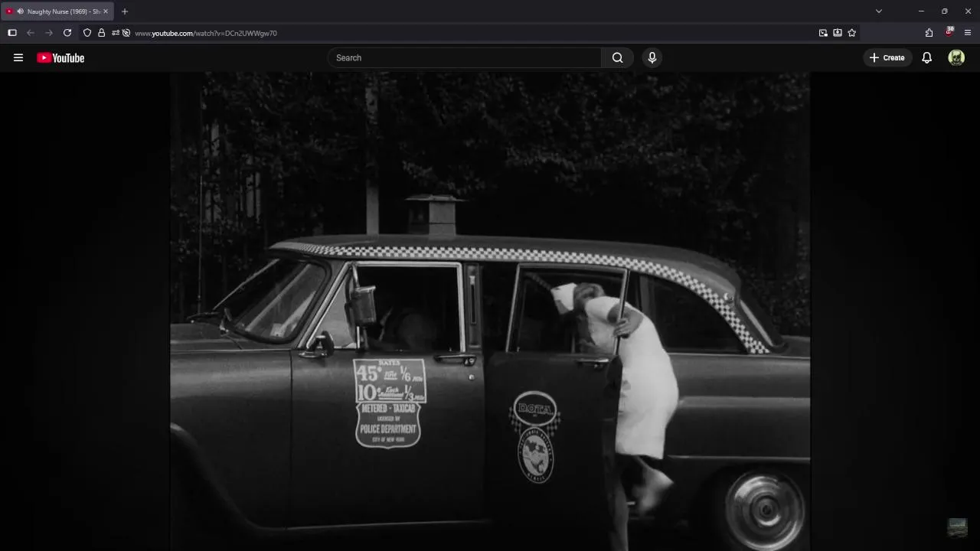Go to YouTube home via logo

tap(60, 57)
